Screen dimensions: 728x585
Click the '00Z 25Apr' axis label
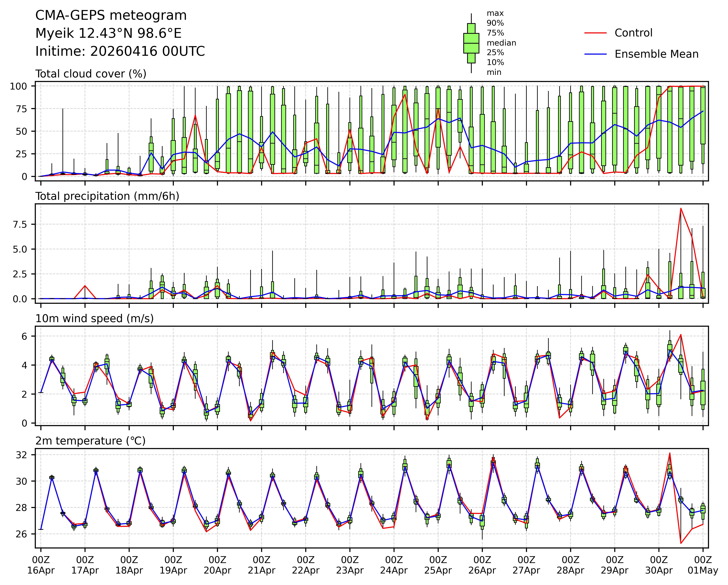click(x=438, y=565)
